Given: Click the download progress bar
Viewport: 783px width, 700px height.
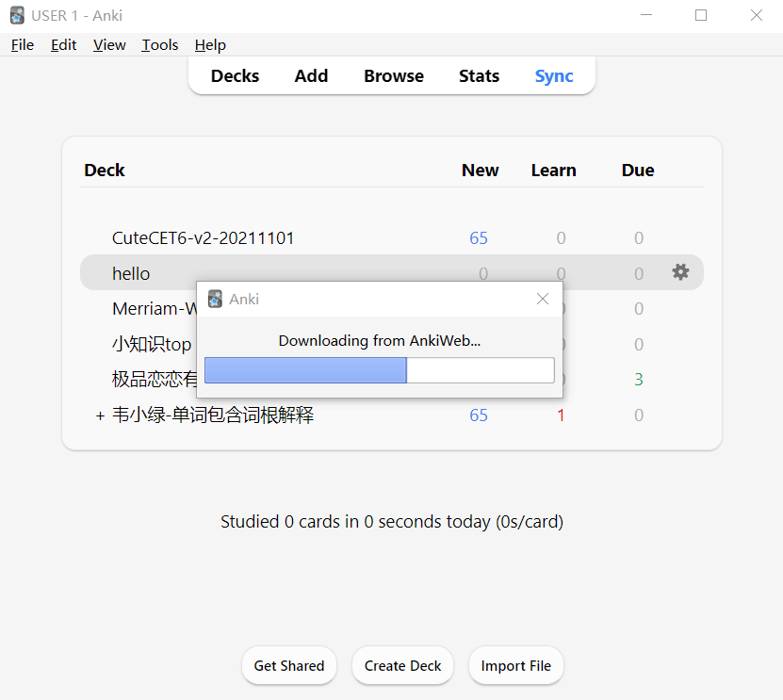Looking at the screenshot, I should point(379,370).
